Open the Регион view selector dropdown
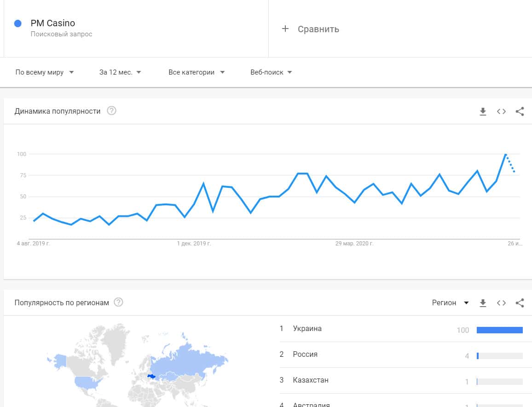The width and height of the screenshot is (532, 407). [x=450, y=303]
